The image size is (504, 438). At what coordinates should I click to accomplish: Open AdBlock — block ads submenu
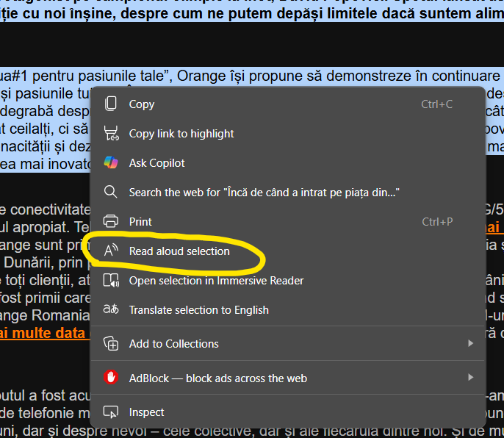pos(288,378)
